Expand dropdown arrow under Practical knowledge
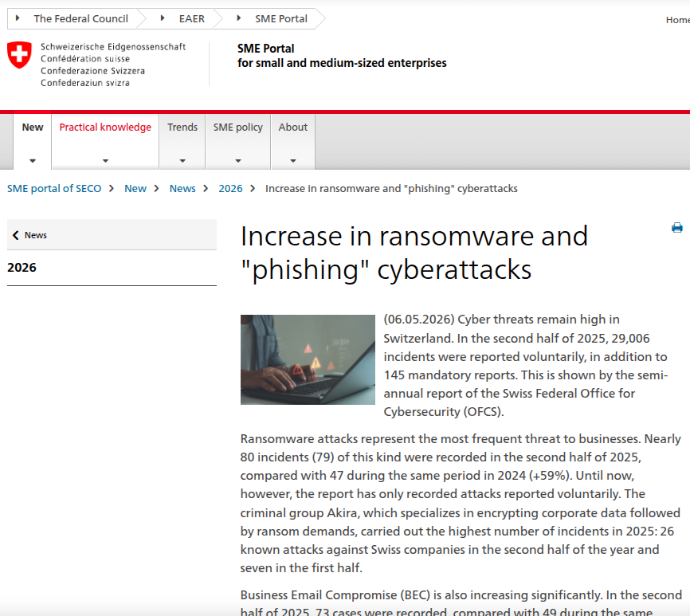 click(x=105, y=161)
